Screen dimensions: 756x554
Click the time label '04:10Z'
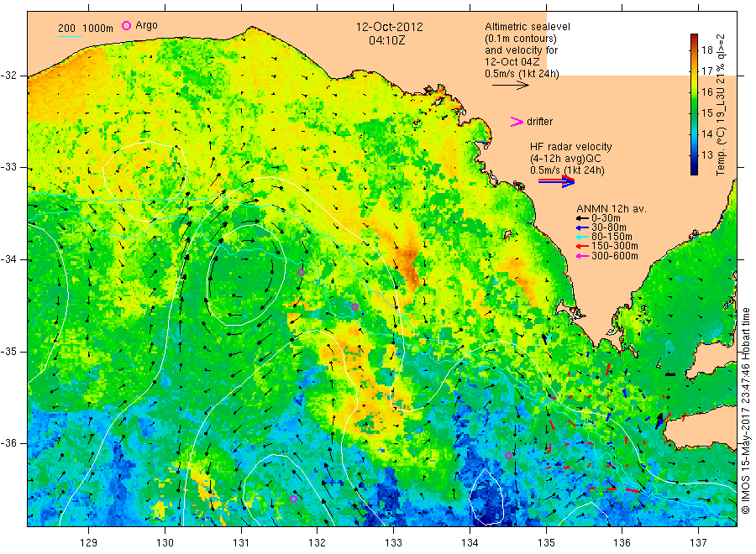(x=386, y=40)
